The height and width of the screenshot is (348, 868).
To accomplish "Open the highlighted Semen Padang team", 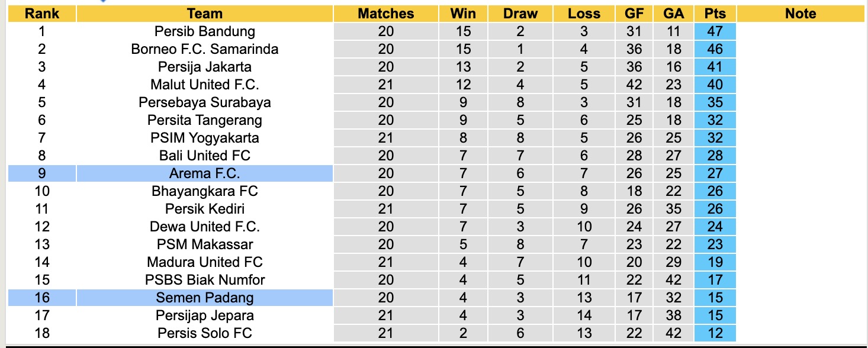I will (x=204, y=298).
